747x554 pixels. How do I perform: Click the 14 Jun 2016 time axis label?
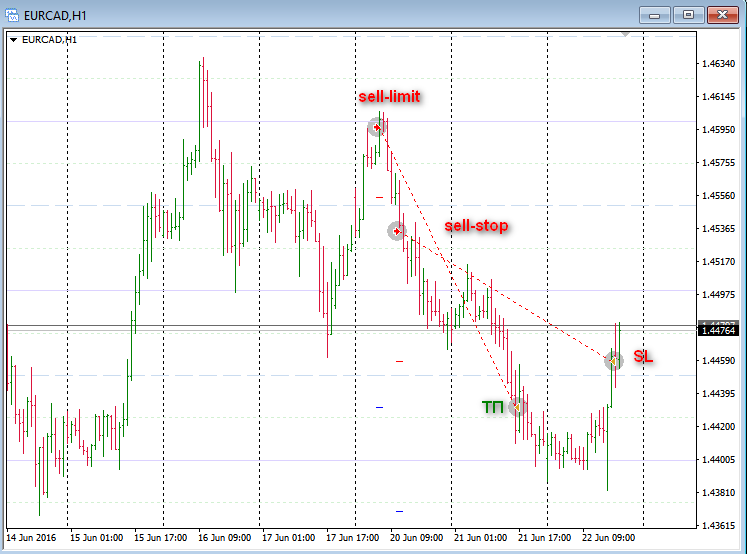pyautogui.click(x=31, y=538)
